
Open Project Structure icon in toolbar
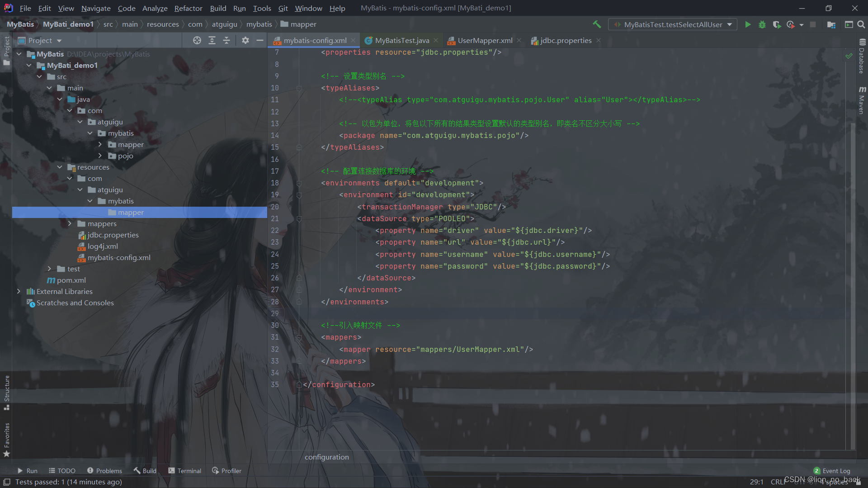point(831,24)
